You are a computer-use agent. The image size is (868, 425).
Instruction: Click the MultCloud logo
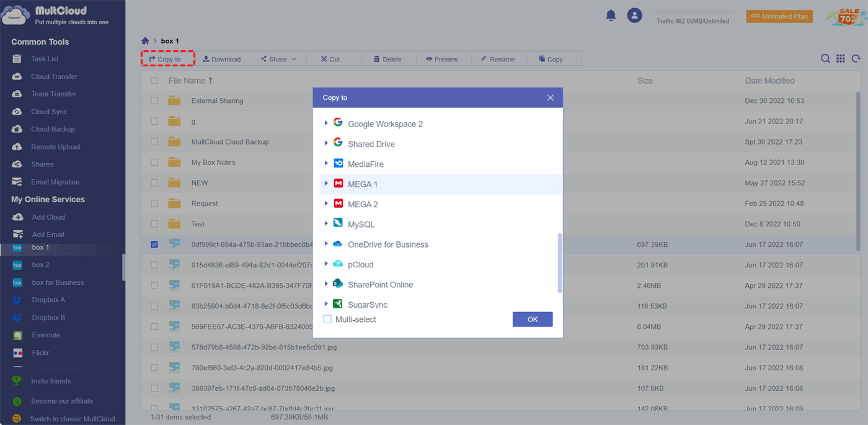tap(56, 16)
